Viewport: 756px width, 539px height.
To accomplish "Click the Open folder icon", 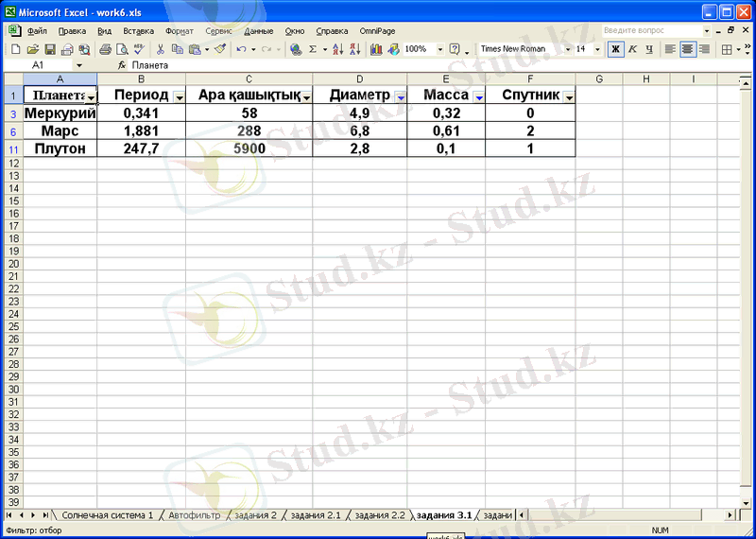I will tap(33, 49).
